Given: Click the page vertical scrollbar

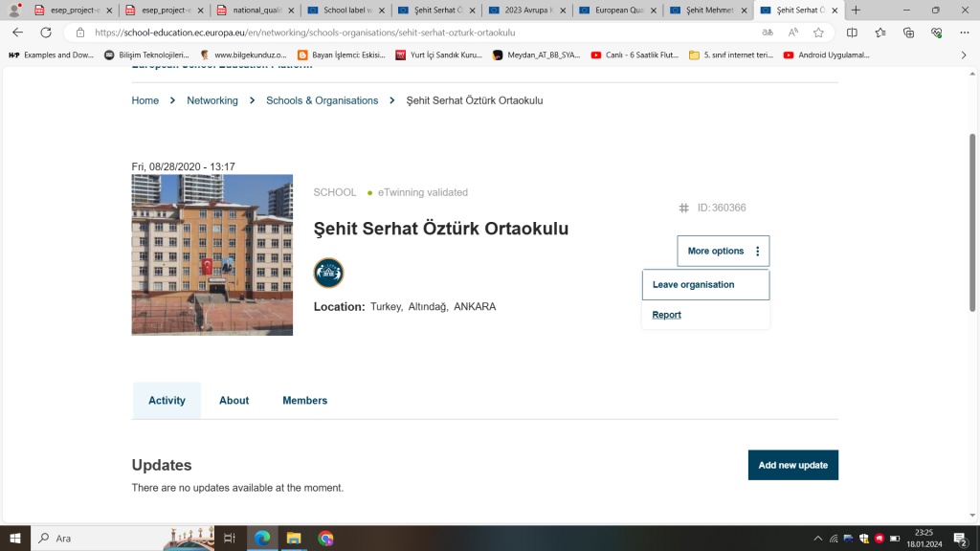Looking at the screenshot, I should click(x=972, y=222).
